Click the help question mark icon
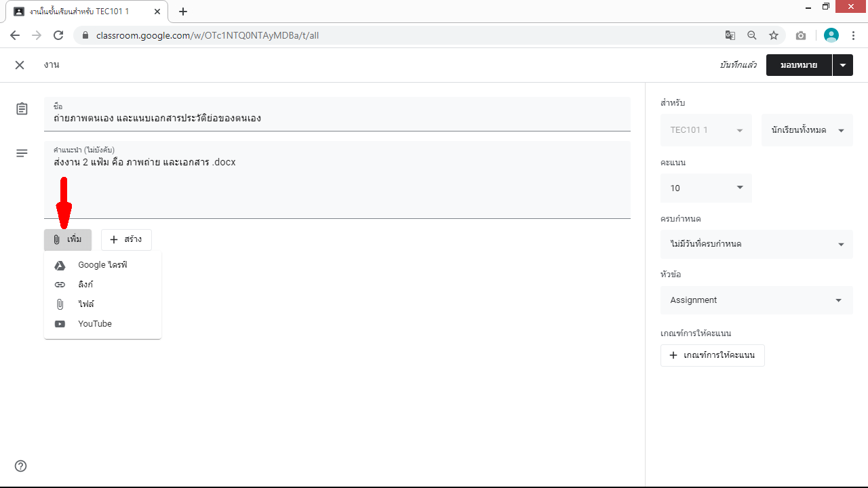The height and width of the screenshot is (488, 868). pyautogui.click(x=21, y=466)
